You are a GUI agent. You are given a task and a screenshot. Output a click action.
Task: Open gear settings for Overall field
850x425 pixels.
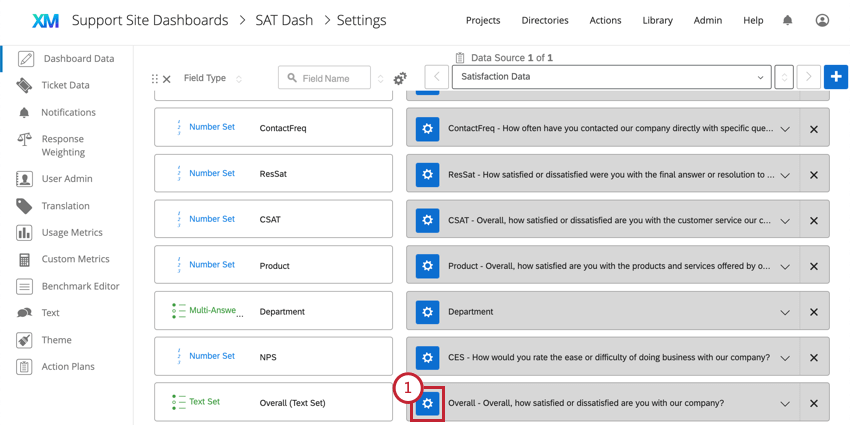click(427, 403)
